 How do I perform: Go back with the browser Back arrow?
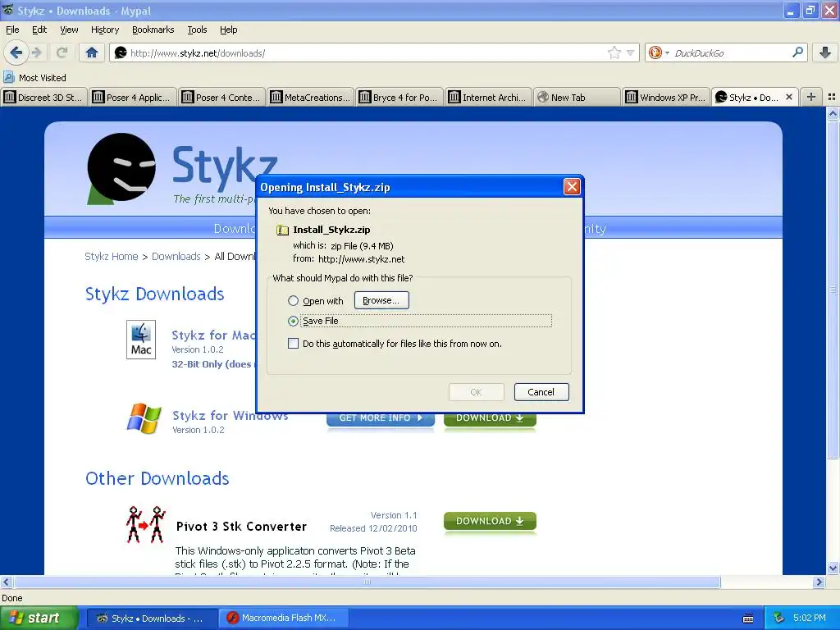(16, 52)
